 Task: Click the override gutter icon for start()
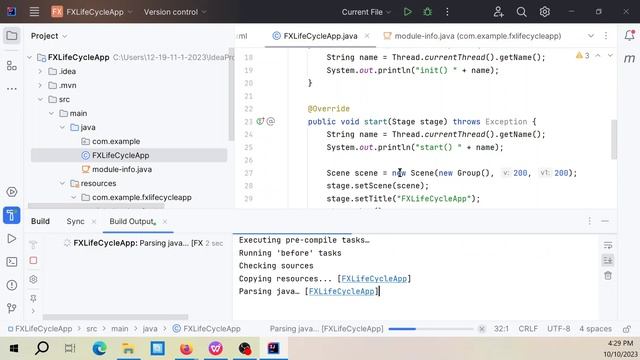coord(260,121)
